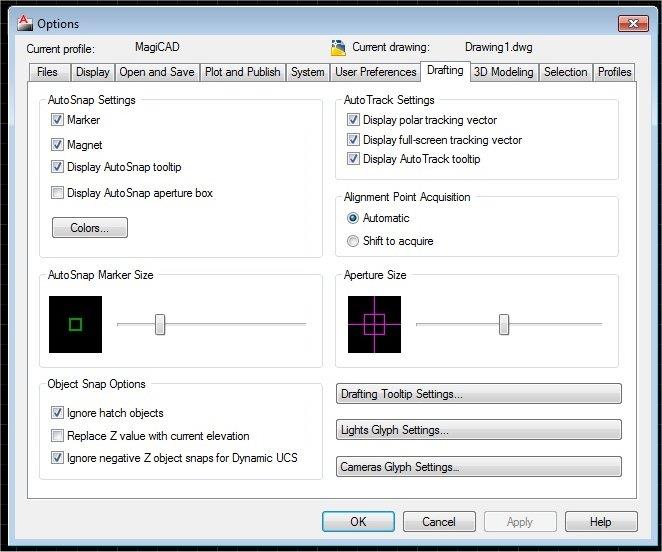Image resolution: width=662 pixels, height=552 pixels.
Task: Disable Display AutoSnap tooltip
Action: (x=57, y=167)
